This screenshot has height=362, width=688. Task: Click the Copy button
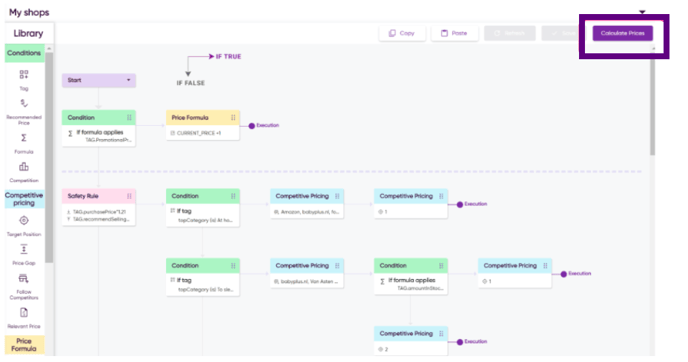click(402, 33)
